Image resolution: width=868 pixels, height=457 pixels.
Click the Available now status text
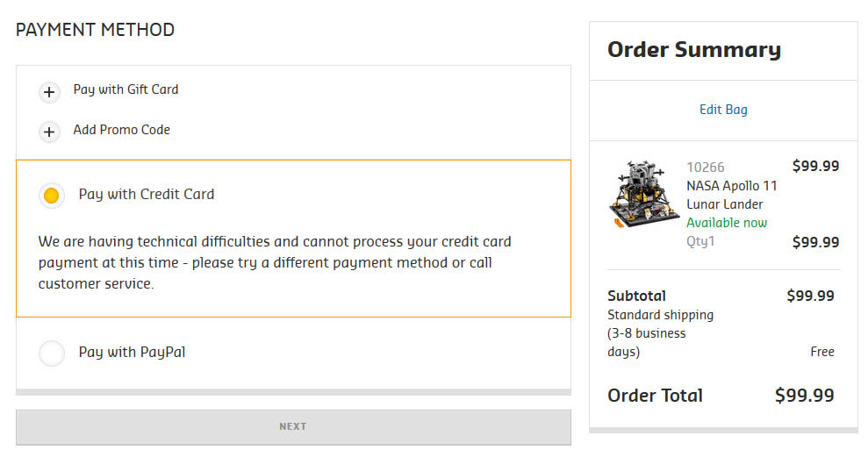(x=727, y=223)
